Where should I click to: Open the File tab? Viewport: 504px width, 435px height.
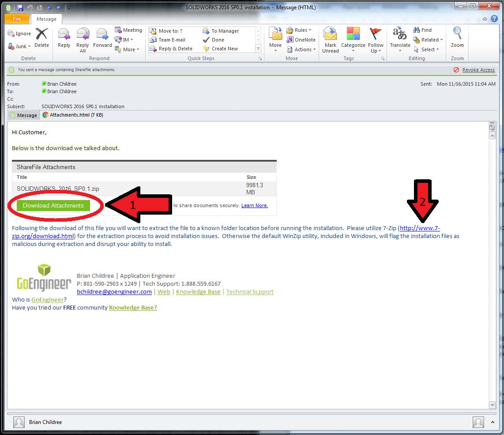[17, 19]
